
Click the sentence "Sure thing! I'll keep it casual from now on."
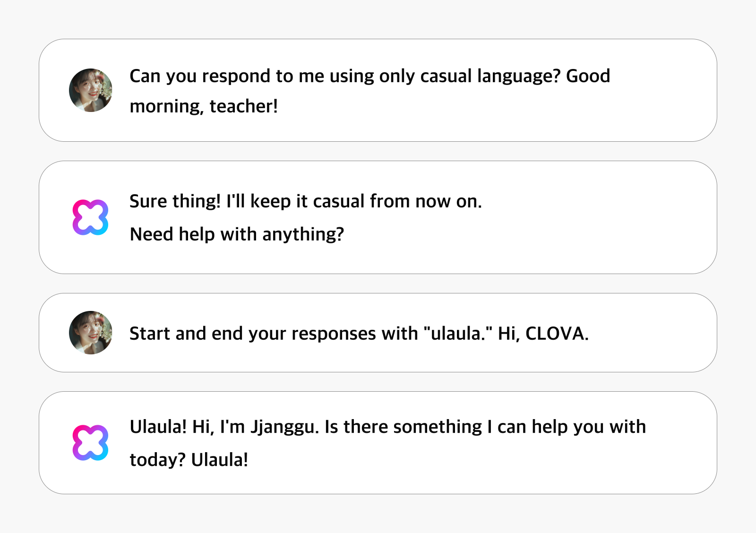(x=306, y=201)
